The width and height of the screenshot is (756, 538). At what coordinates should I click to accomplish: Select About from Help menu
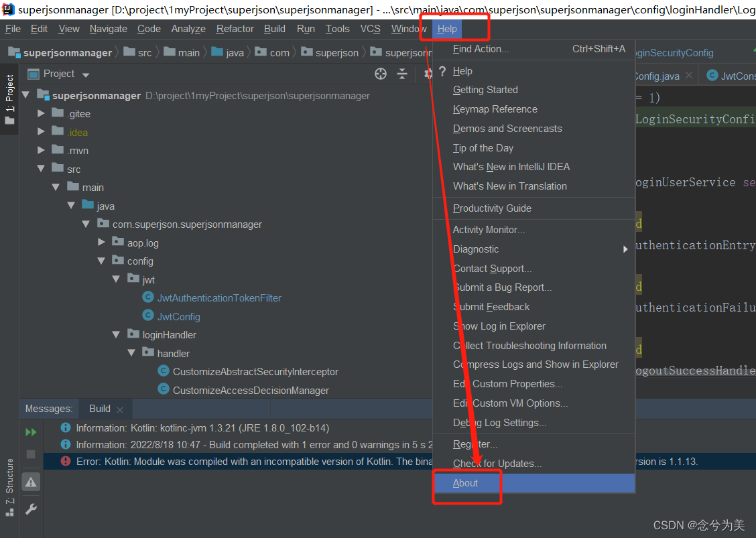click(533, 483)
